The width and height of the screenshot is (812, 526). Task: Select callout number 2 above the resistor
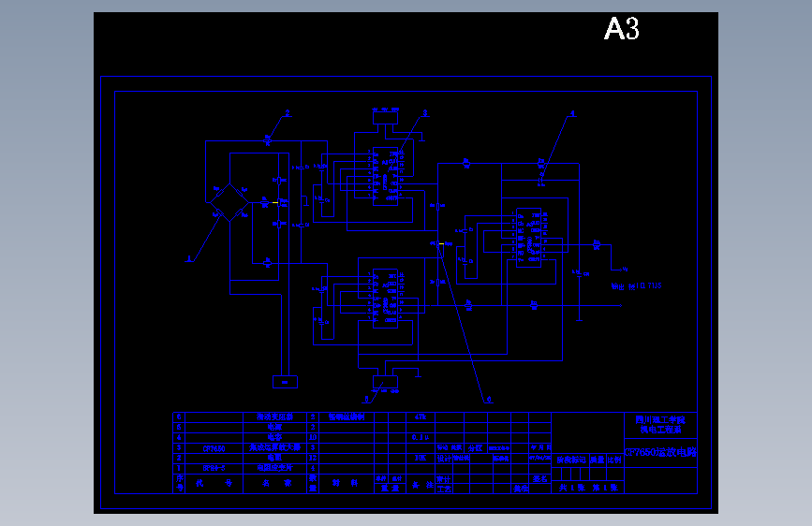pos(288,113)
